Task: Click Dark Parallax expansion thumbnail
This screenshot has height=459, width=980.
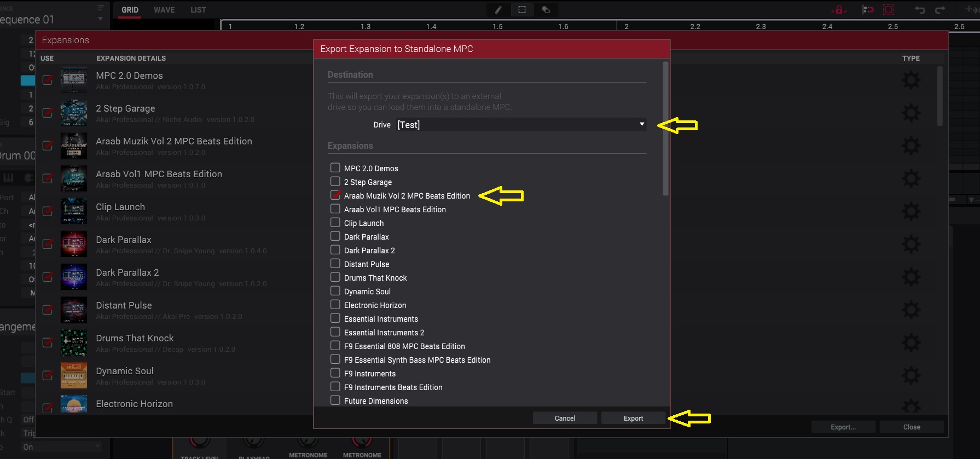Action: pos(74,244)
